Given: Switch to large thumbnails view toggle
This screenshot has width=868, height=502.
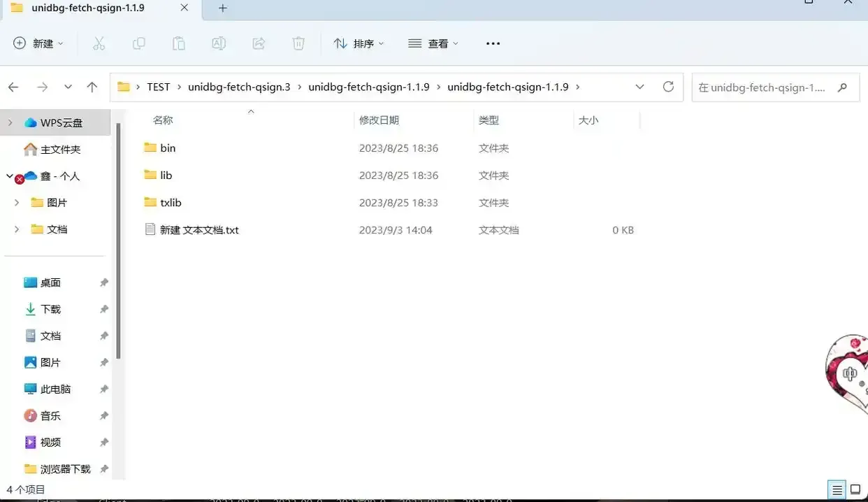Looking at the screenshot, I should pos(855,489).
